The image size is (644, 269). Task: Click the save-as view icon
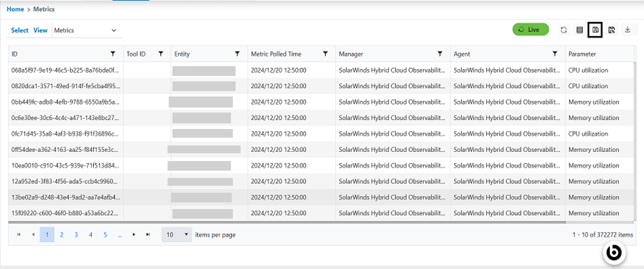[x=612, y=30]
